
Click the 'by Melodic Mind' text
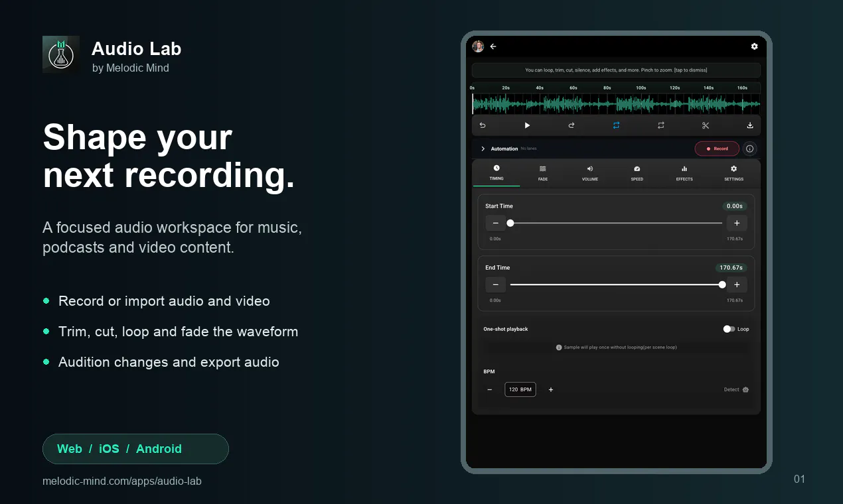[x=131, y=68]
